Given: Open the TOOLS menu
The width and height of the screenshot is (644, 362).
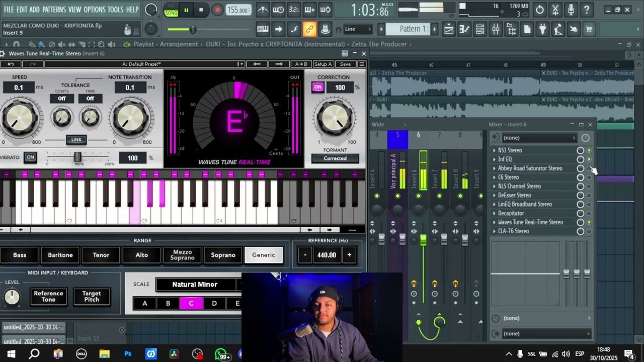Looking at the screenshot, I should coord(115,10).
